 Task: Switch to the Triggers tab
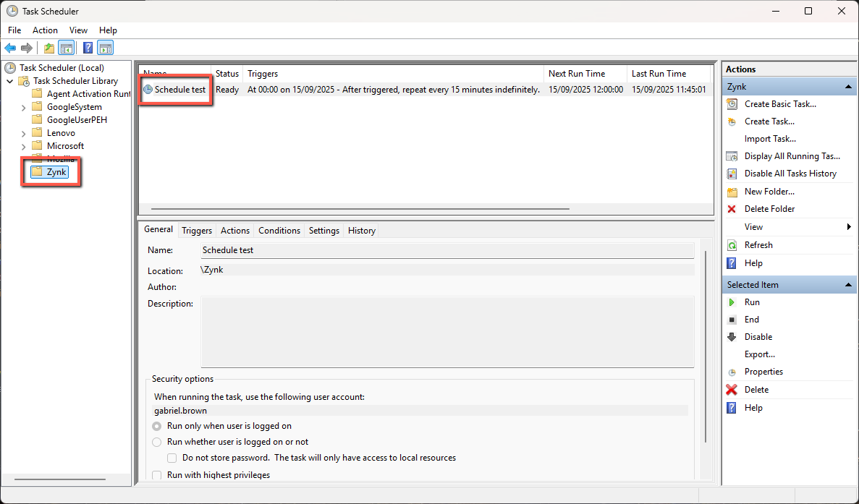pos(197,231)
